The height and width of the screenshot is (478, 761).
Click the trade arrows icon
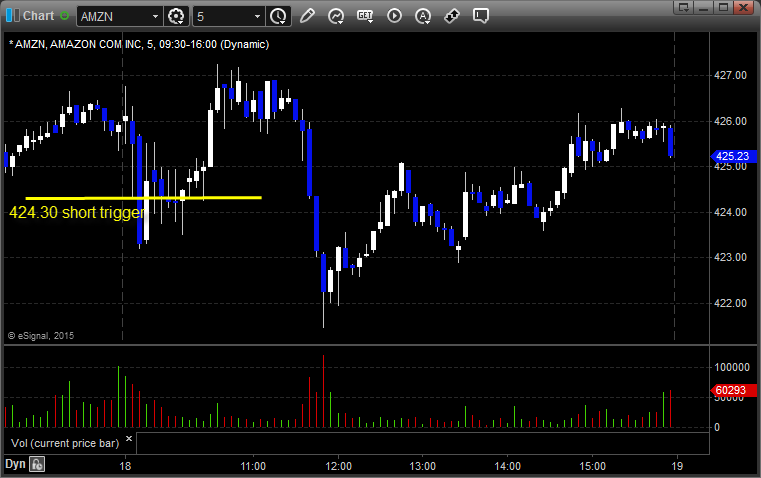point(452,16)
